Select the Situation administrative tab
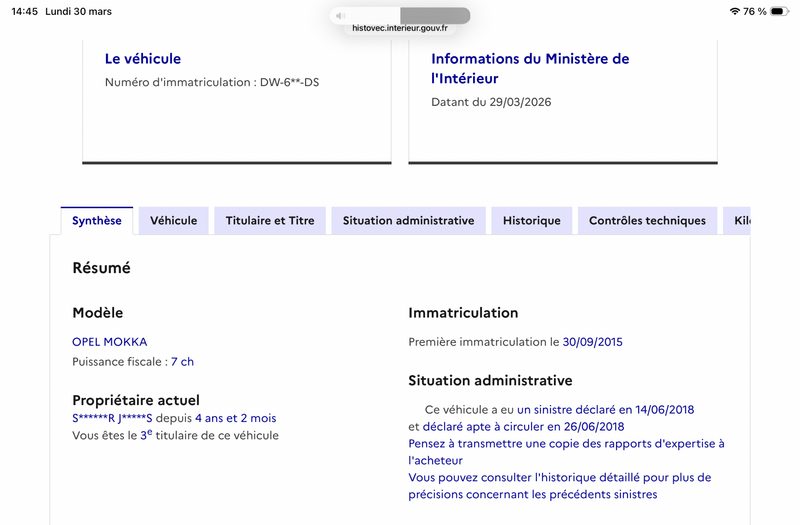 pyautogui.click(x=408, y=220)
